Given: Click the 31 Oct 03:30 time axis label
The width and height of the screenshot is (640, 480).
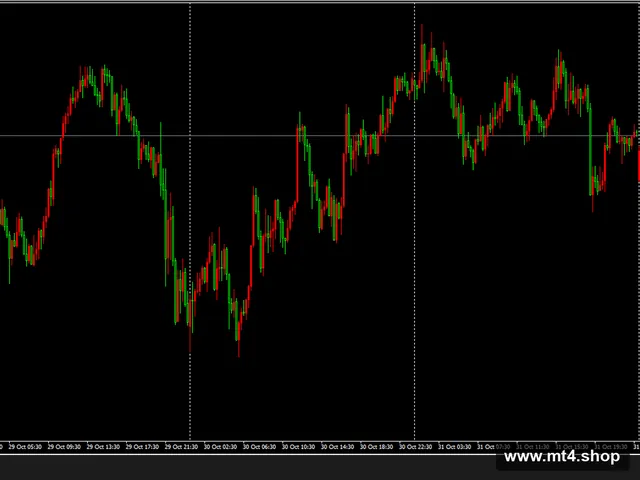Looking at the screenshot, I should [x=455, y=447].
